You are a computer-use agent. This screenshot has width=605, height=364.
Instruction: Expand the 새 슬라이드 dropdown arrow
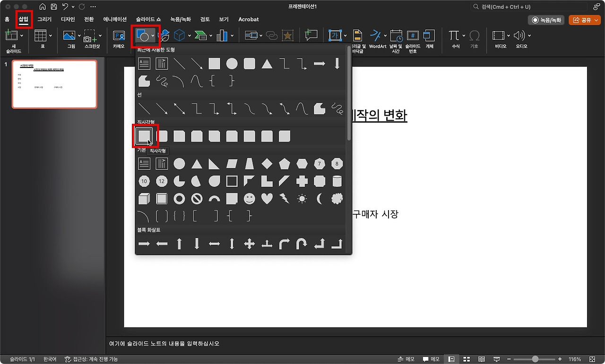pyautogui.click(x=22, y=35)
